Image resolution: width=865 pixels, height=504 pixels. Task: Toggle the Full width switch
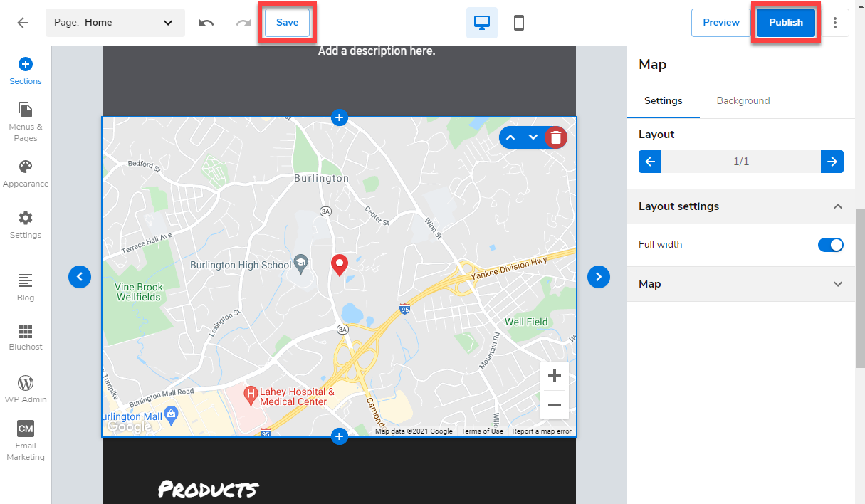[x=831, y=245]
